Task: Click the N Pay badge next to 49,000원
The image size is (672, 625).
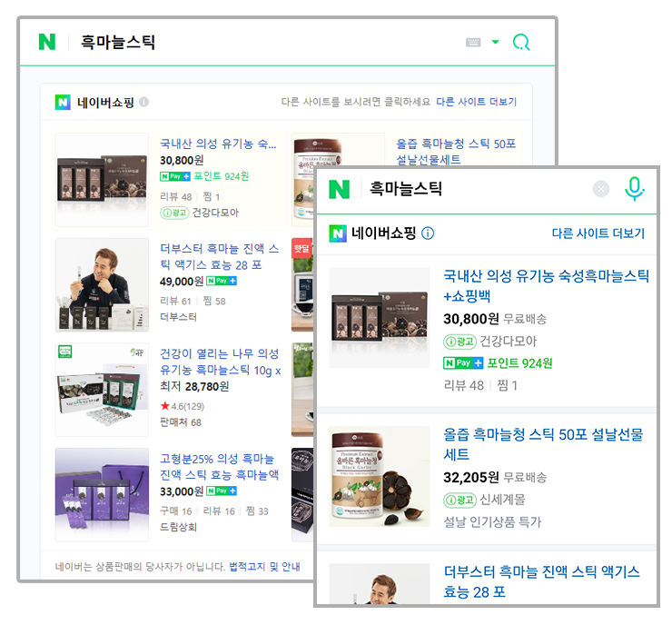Action: (x=222, y=281)
